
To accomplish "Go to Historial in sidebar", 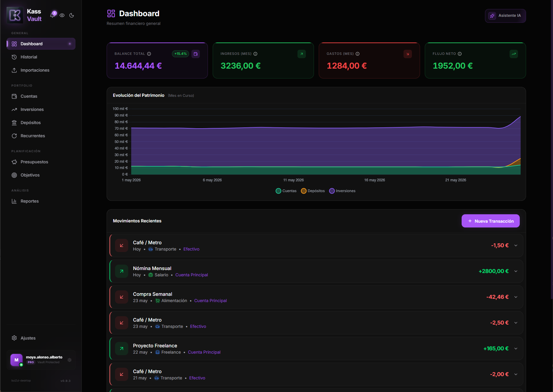I will [x=41, y=57].
